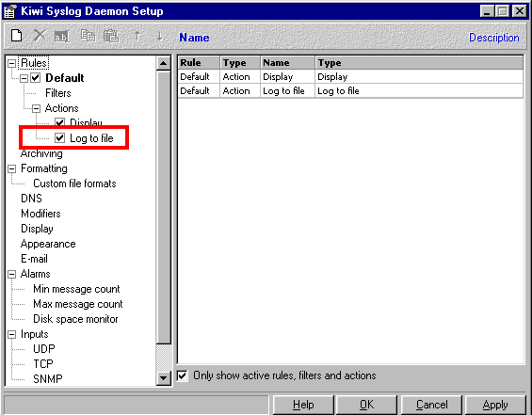Open Min message count alarm
Viewport: 532px width, 415px height.
coord(76,289)
